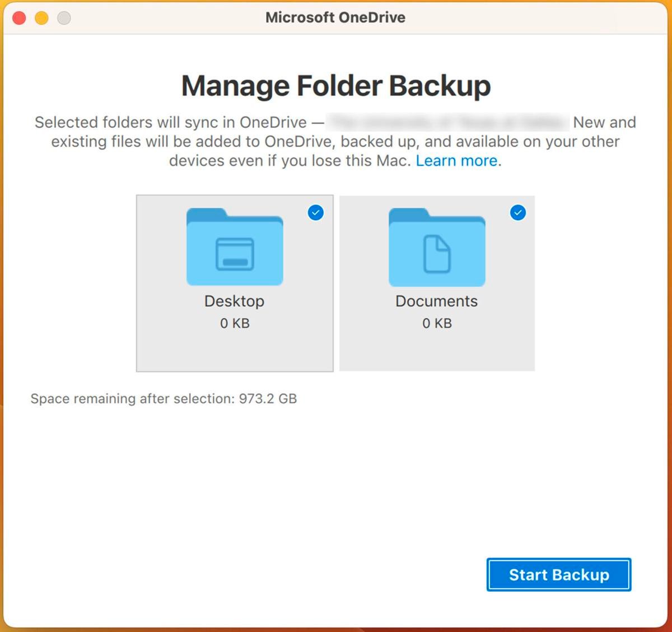
Task: Click the yellow minimize button
Action: [41, 17]
